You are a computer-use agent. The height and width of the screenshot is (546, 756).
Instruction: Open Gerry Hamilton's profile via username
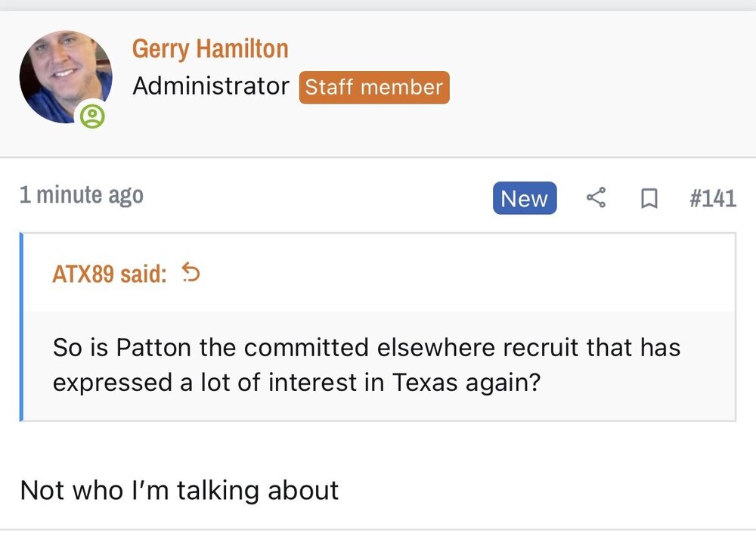(x=210, y=49)
